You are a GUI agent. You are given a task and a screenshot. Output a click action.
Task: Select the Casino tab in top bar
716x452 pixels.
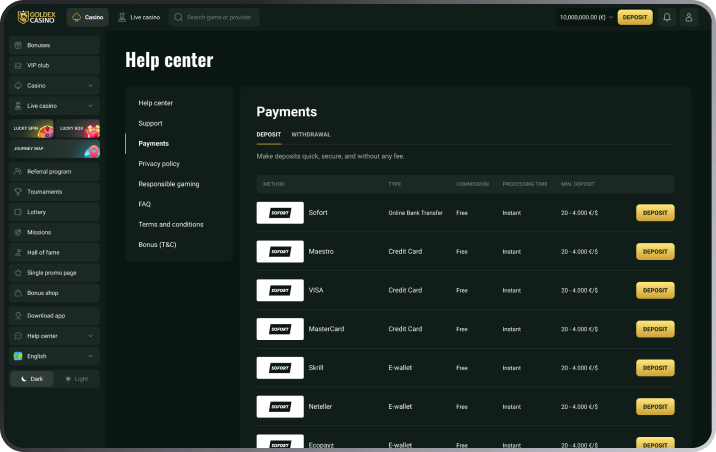coord(88,17)
